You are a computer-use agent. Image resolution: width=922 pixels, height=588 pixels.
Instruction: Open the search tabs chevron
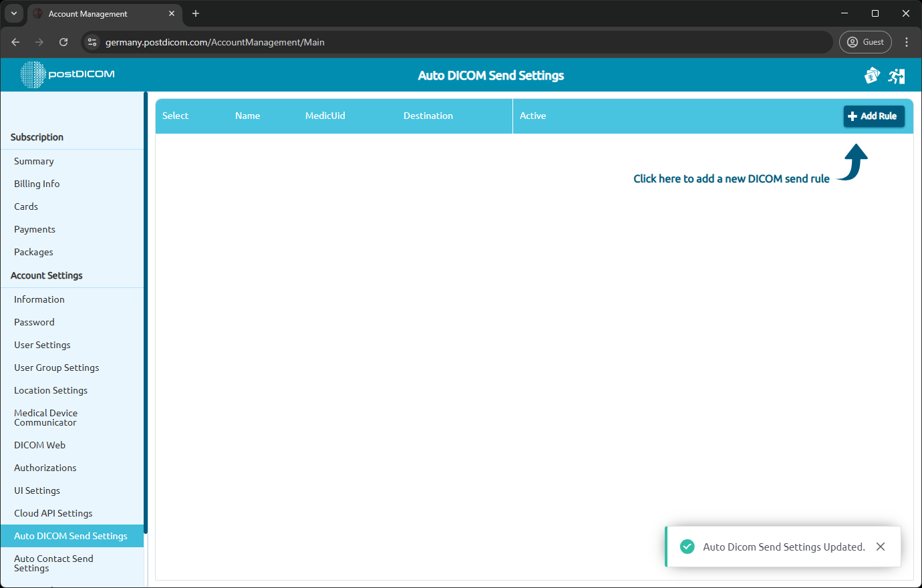[x=14, y=13]
